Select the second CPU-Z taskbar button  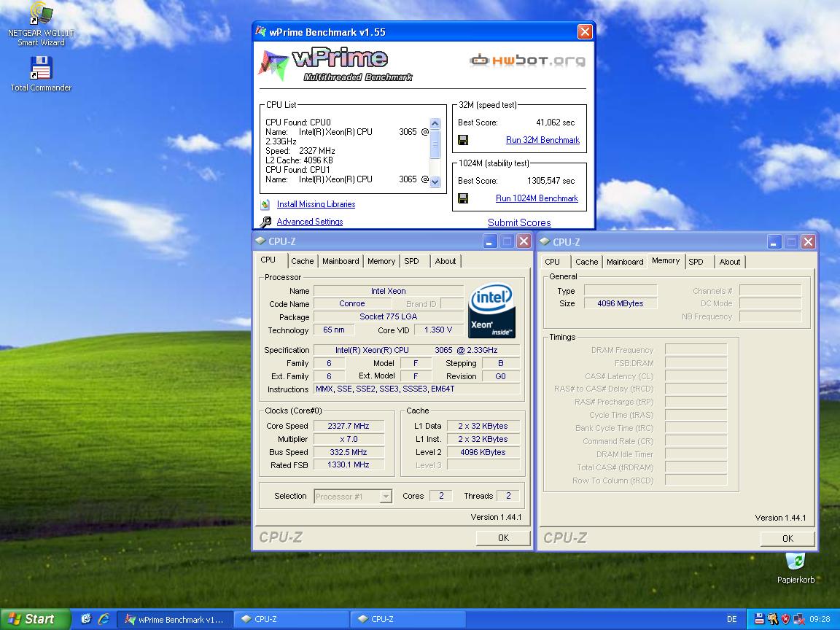coord(409,619)
